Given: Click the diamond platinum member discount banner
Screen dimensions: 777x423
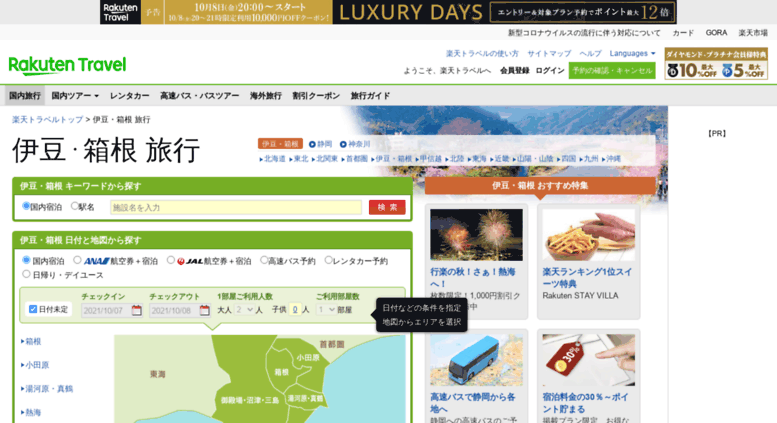Looking at the screenshot, I should 716,63.
